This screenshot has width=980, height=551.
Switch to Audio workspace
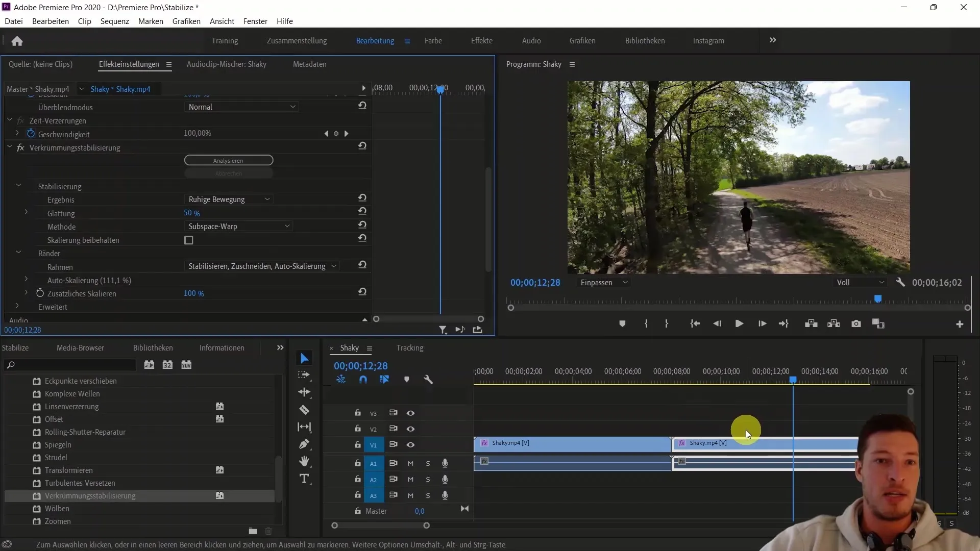tap(531, 41)
